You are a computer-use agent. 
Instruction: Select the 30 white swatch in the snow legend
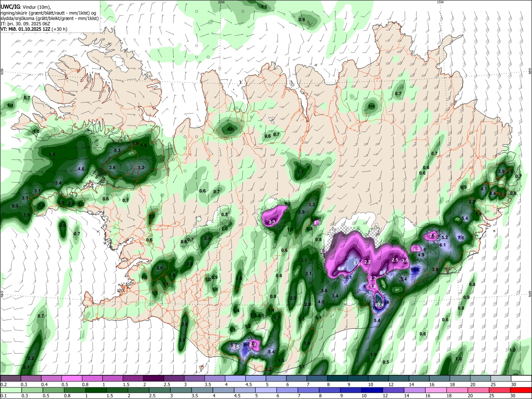click(521, 378)
